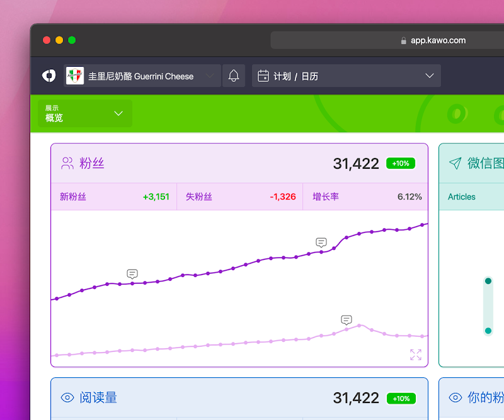Select the 增长率 stat cell
Image resolution: width=504 pixels, height=420 pixels.
click(365, 196)
